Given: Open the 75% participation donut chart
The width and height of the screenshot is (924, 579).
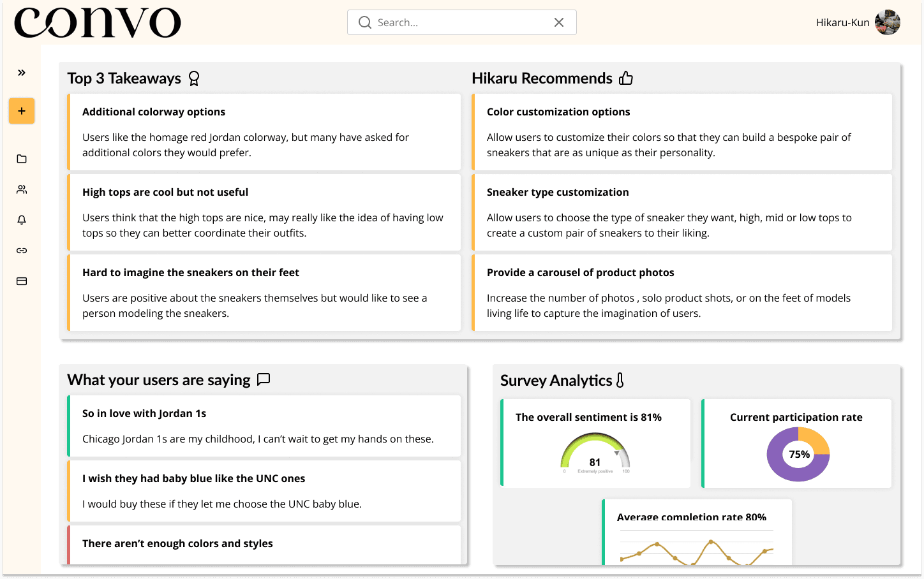Looking at the screenshot, I should 798,454.
